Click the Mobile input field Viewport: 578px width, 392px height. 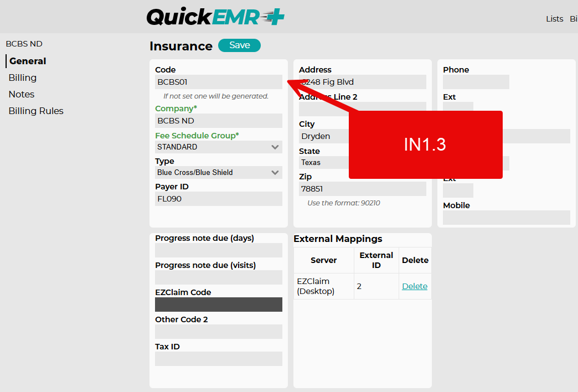pos(507,218)
